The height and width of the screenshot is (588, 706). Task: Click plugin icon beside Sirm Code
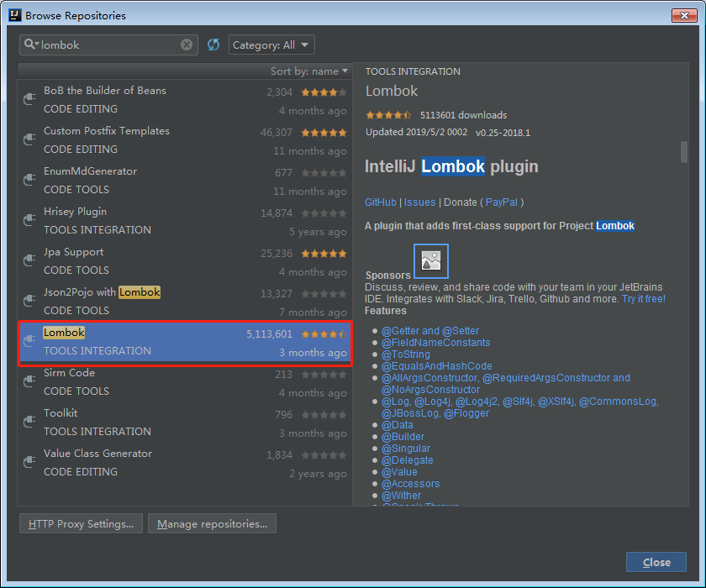[x=29, y=381]
